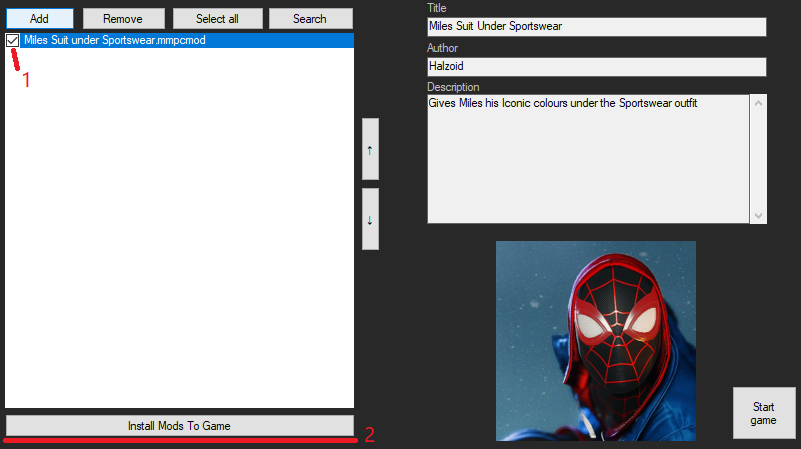Viewport: 801px width, 449px height.
Task: Click the Miles Morales mod preview thumbnail
Action: pyautogui.click(x=596, y=341)
